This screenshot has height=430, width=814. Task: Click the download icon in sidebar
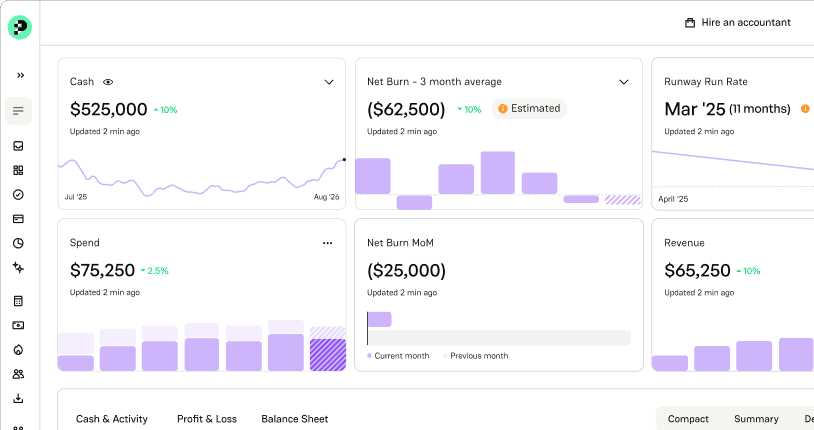(18, 398)
